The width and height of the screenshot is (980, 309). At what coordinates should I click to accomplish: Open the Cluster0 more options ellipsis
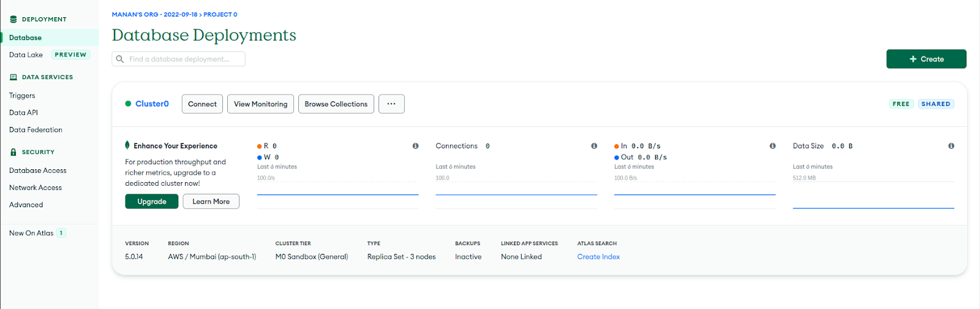click(x=391, y=104)
